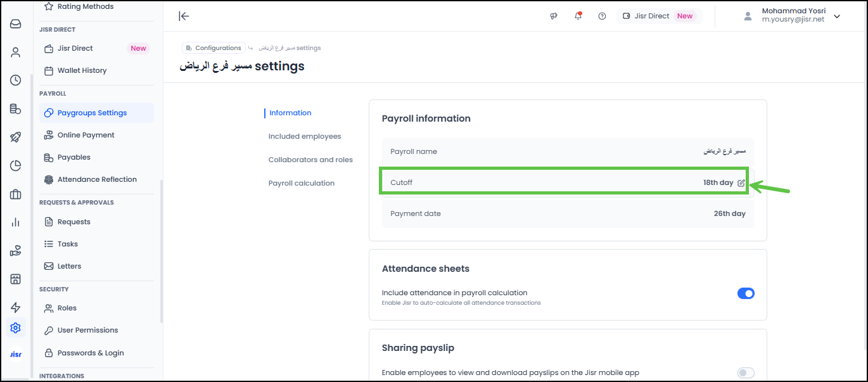
Task: Collapse the sidebar using the arrow icon
Action: 184,16
